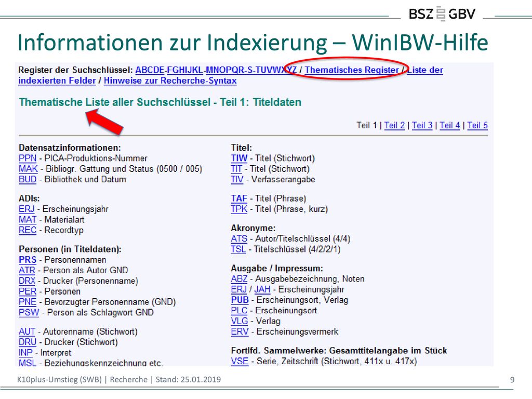Select slide title 'Informationen zur Indexierung'
This screenshot has height=399, width=532.
[x=172, y=43]
